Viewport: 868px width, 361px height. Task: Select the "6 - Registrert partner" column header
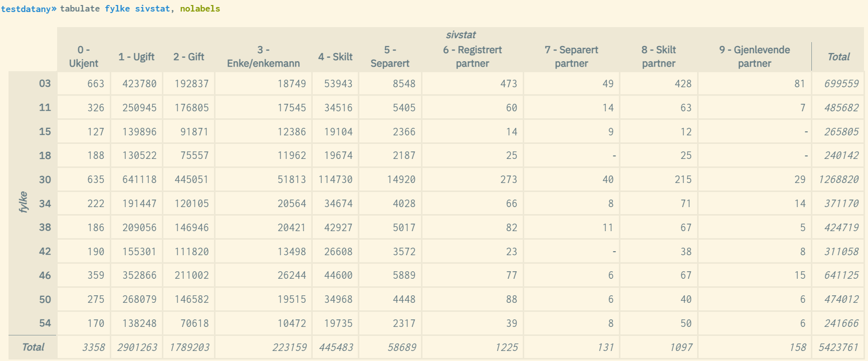click(472, 57)
